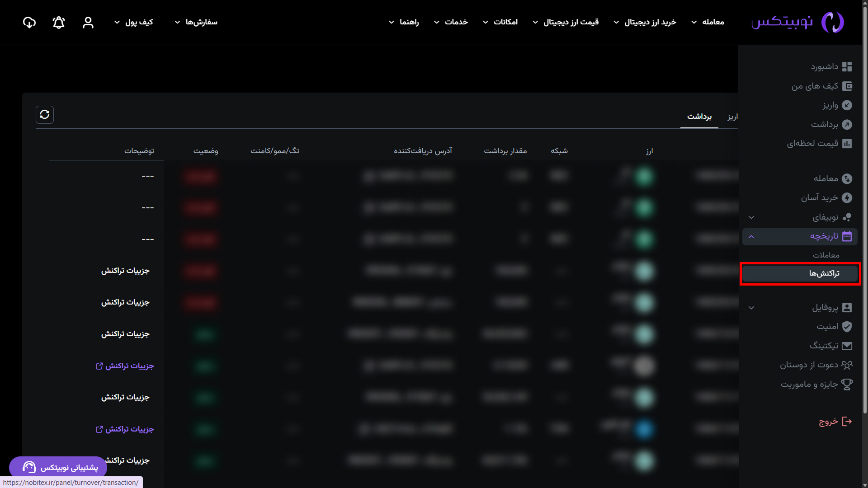The image size is (868, 488).
Task: Click the جایزه و ماموریت trophy icon
Action: tap(847, 385)
